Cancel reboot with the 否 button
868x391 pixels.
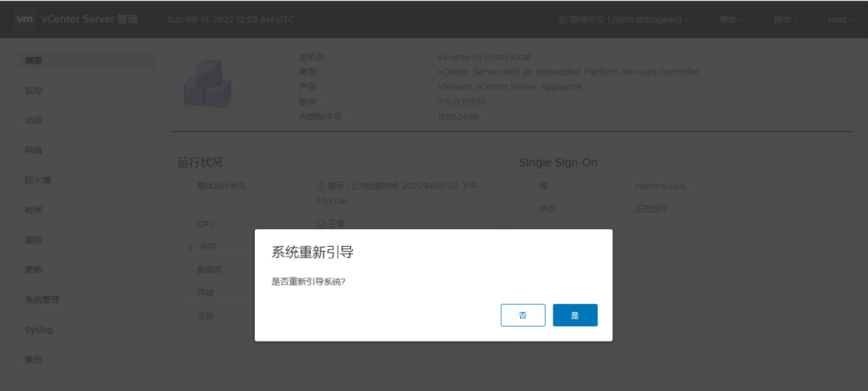(x=522, y=315)
